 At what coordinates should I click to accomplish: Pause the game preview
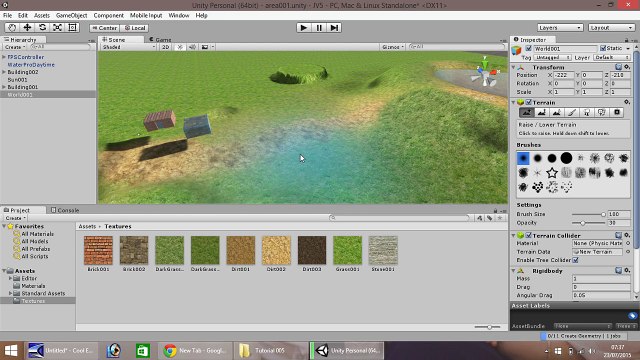319,28
